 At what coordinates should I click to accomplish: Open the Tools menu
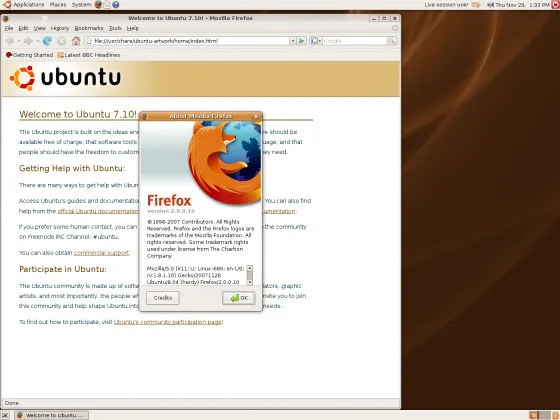115,28
